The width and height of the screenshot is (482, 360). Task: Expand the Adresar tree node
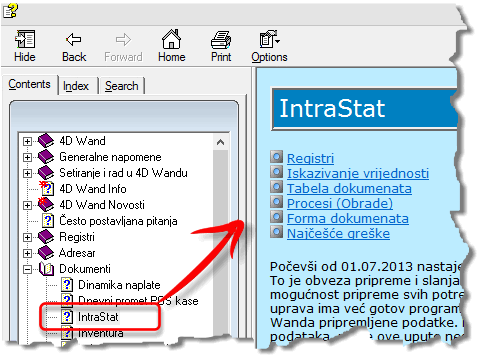[27, 253]
